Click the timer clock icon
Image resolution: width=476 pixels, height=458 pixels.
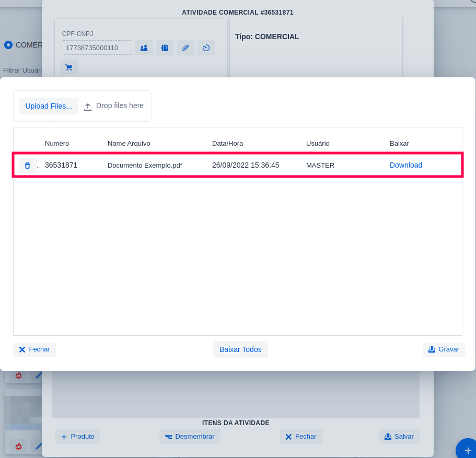pos(206,48)
